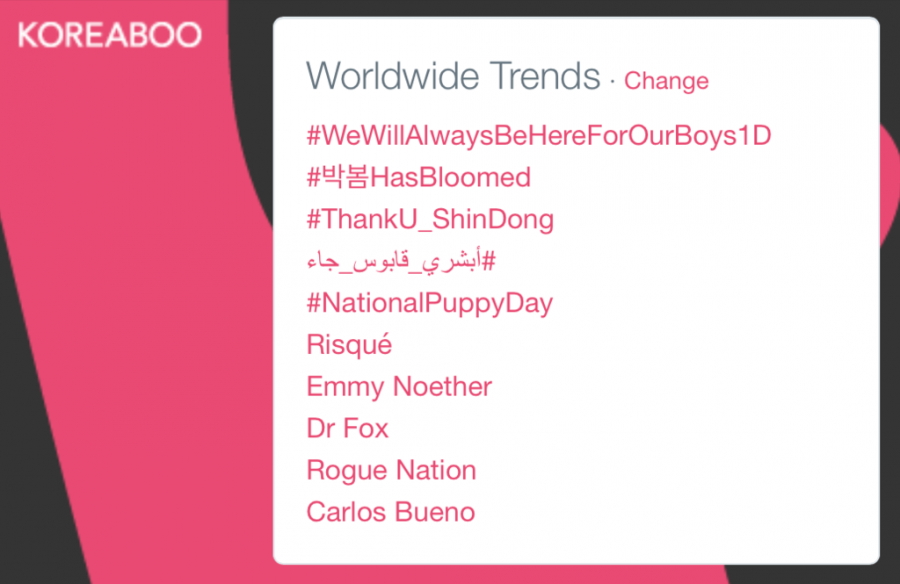900x584 pixels.
Task: Click the word Trends in the heading
Action: (545, 76)
